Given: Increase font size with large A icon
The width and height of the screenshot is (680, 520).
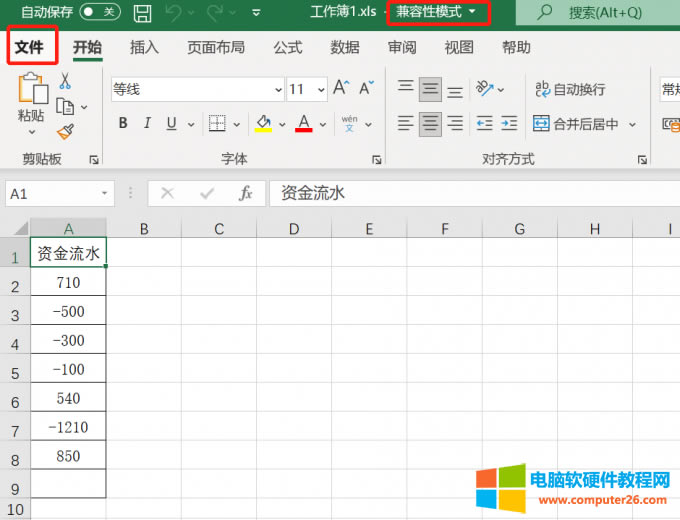Looking at the screenshot, I should 341,89.
